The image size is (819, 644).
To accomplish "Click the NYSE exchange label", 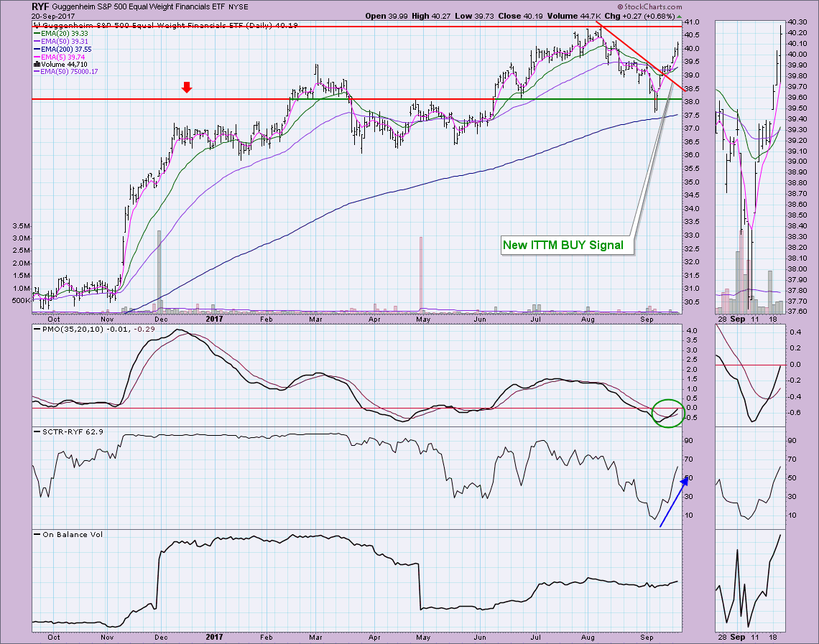I will point(239,6).
